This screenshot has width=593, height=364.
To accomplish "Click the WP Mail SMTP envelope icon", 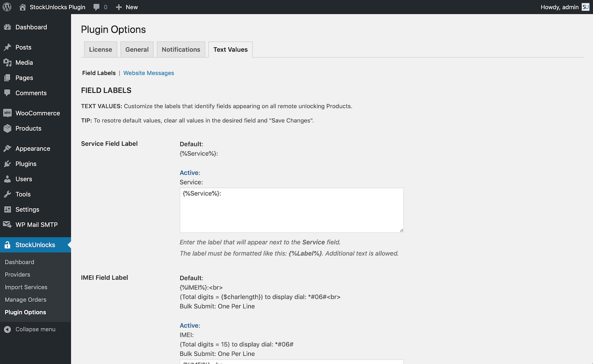I will click(7, 225).
